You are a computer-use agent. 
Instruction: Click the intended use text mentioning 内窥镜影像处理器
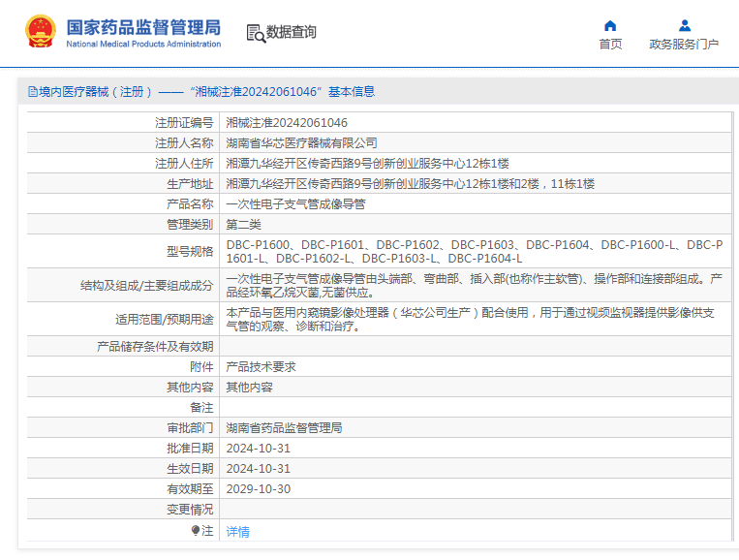click(471, 320)
